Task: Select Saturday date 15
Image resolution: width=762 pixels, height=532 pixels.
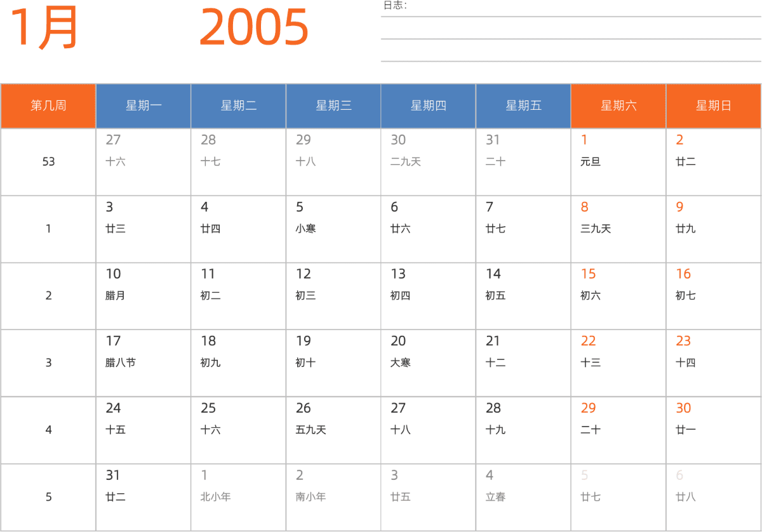Action: pos(618,296)
